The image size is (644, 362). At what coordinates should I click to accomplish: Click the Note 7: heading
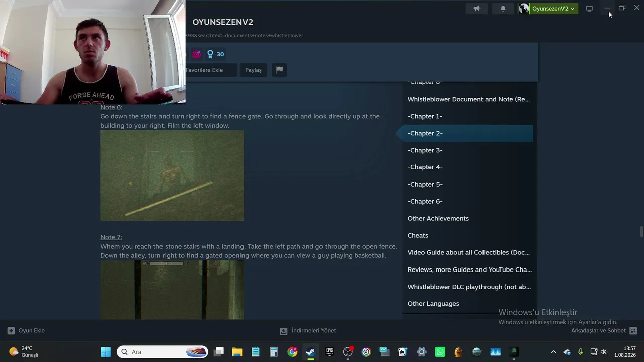click(111, 237)
